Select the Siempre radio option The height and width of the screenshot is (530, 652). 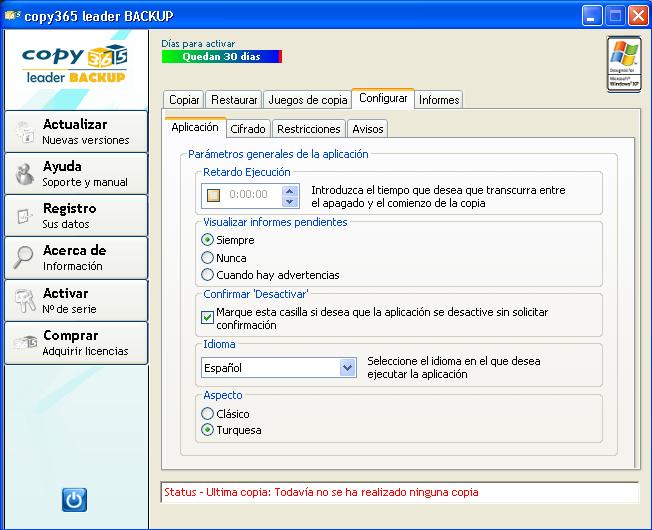[x=207, y=240]
